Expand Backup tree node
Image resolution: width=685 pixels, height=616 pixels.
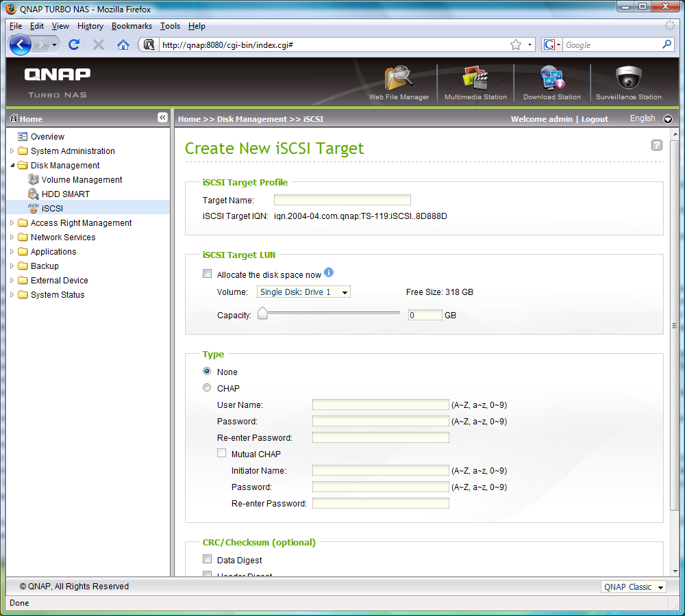click(x=12, y=266)
